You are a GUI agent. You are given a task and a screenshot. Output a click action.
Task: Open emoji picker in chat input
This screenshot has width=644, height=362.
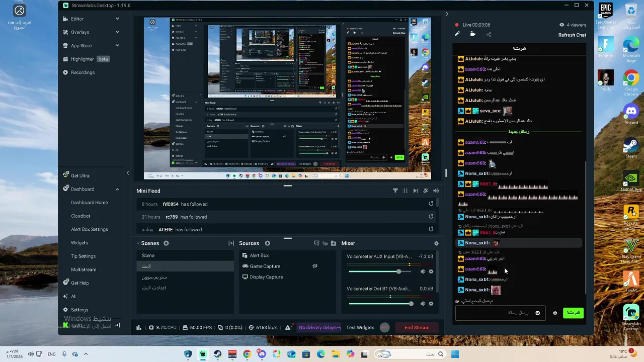point(537,313)
